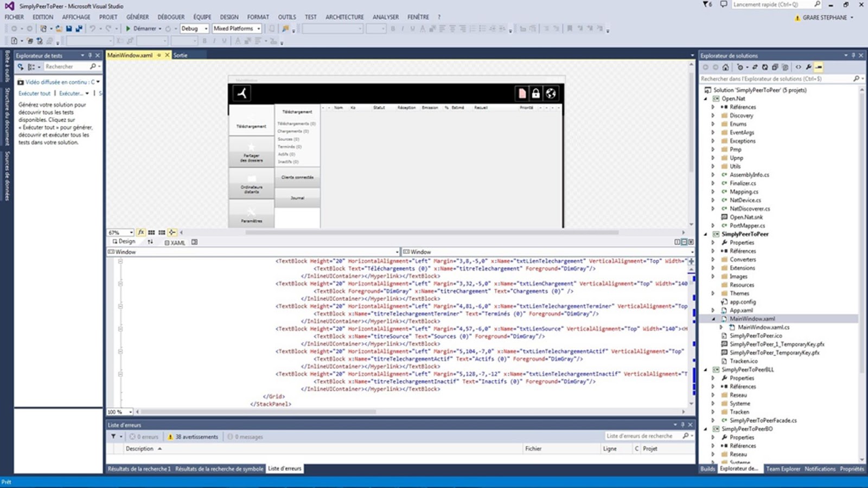Click the feedback speech bubble icon
The image size is (868, 488).
[723, 4]
